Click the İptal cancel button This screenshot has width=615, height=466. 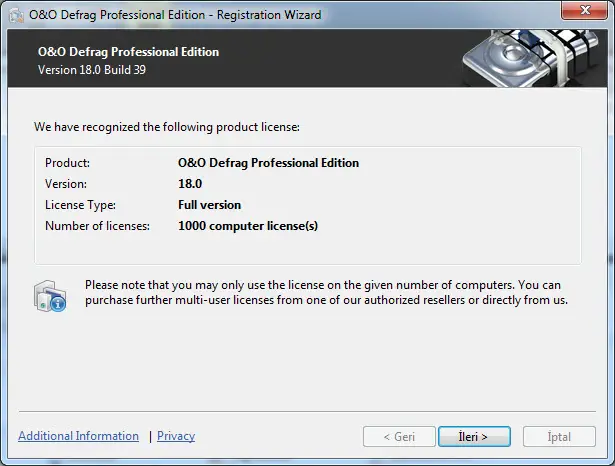coord(559,437)
